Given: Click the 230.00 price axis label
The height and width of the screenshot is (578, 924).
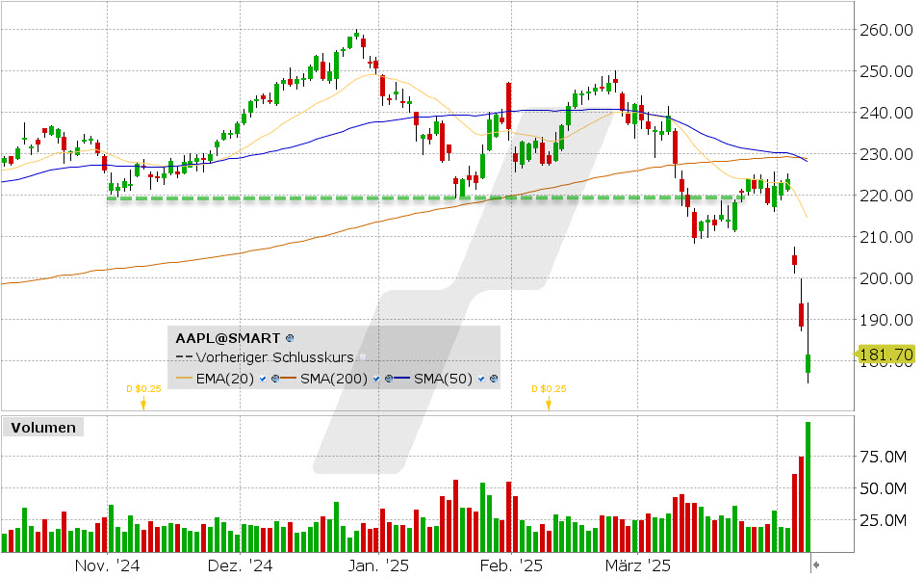Looking at the screenshot, I should tap(886, 154).
